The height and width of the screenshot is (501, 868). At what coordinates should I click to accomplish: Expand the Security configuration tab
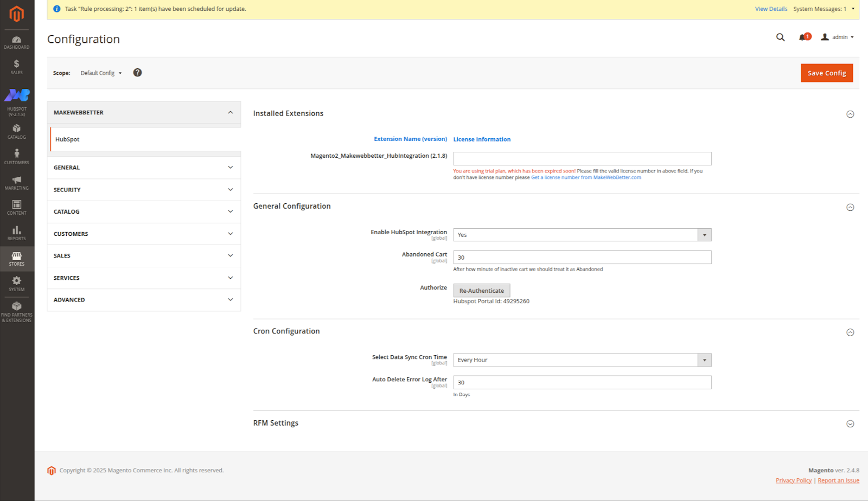144,190
